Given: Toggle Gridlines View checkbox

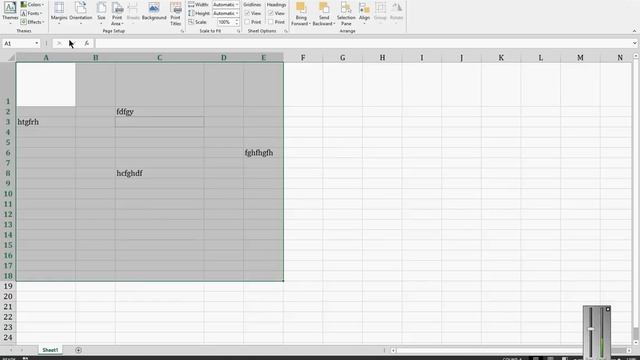Looking at the screenshot, I should tap(247, 13).
